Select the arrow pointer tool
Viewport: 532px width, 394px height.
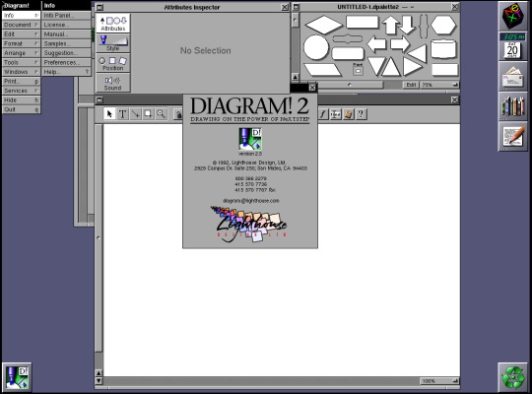coord(109,114)
